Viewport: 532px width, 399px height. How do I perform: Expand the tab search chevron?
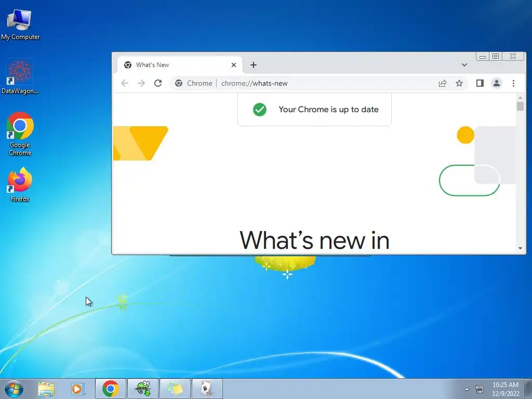(x=464, y=65)
